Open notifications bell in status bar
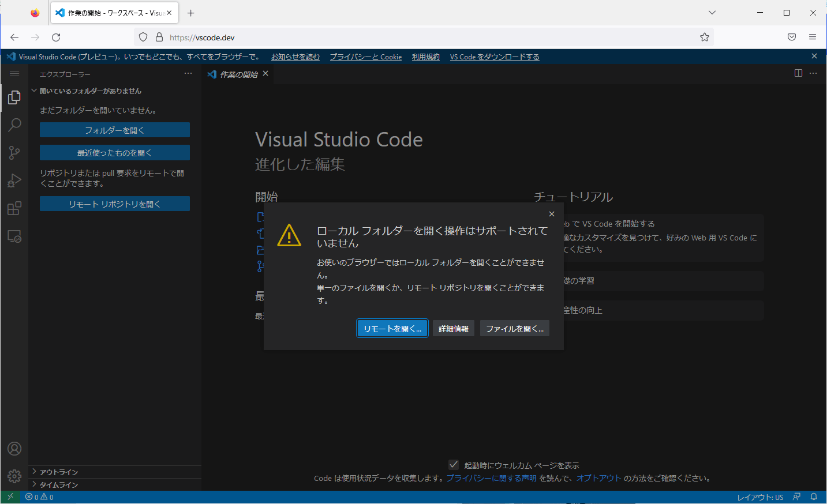 [814, 497]
